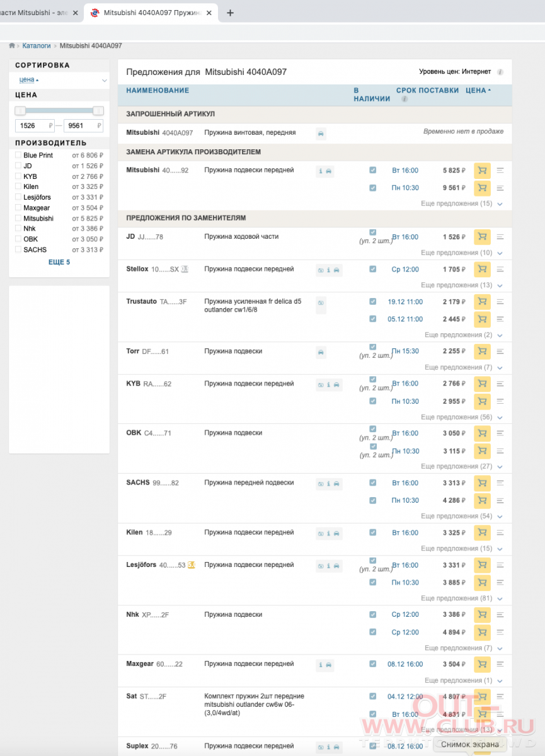Expand 'Еще предложения (10)' under JD
This screenshot has height=756, width=545.
click(x=461, y=253)
